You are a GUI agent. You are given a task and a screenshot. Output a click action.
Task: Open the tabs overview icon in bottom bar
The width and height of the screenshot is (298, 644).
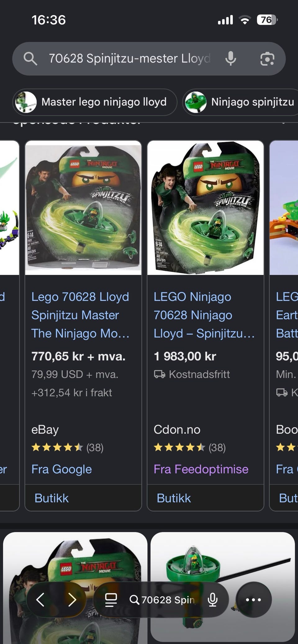point(111,600)
